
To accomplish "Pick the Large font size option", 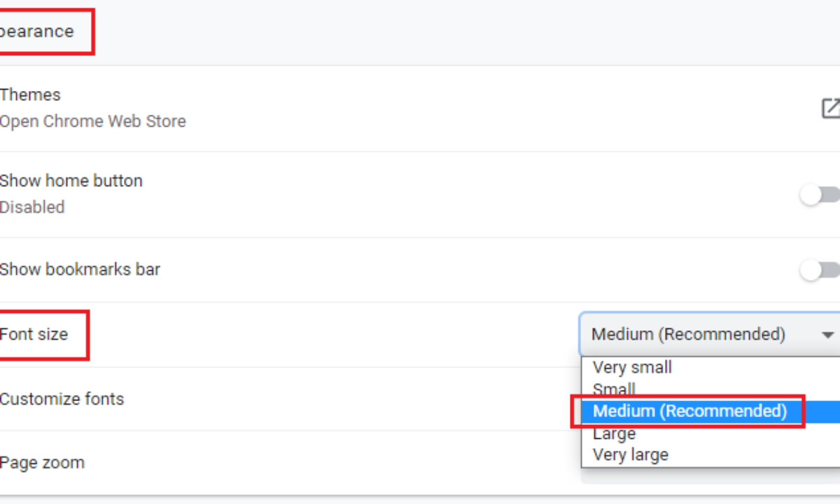I will 614,433.
